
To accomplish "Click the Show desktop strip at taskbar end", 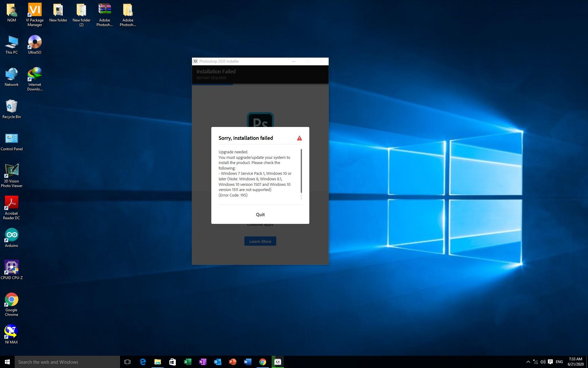I will point(587,362).
